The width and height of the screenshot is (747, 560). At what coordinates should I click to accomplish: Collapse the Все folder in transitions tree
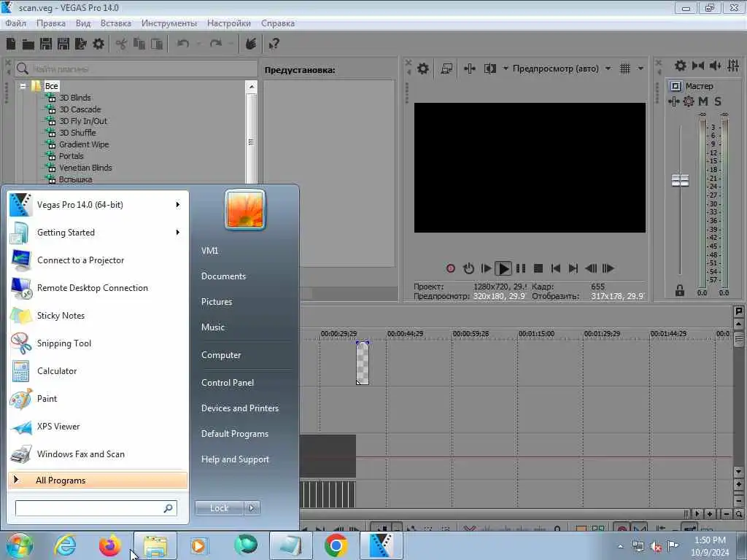click(x=23, y=86)
